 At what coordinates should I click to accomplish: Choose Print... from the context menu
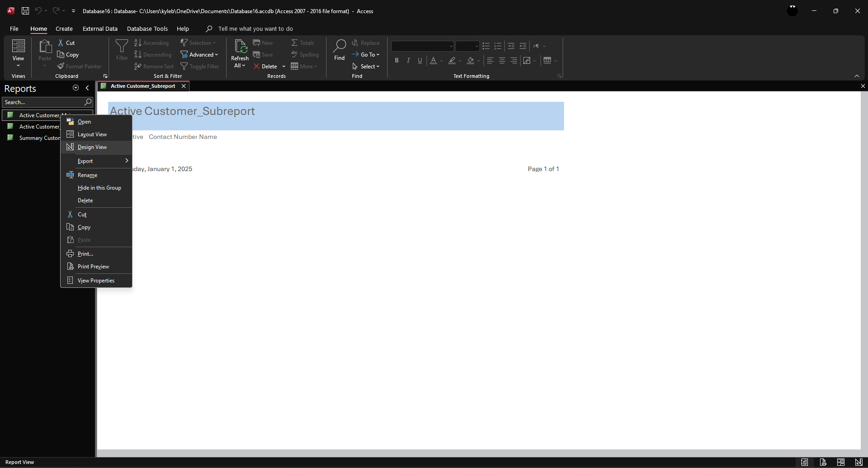tap(96, 254)
